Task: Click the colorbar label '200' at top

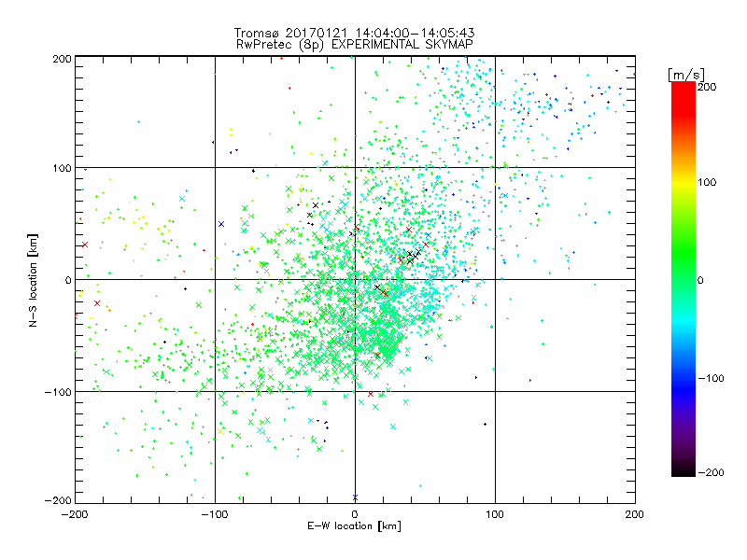Action: point(707,87)
